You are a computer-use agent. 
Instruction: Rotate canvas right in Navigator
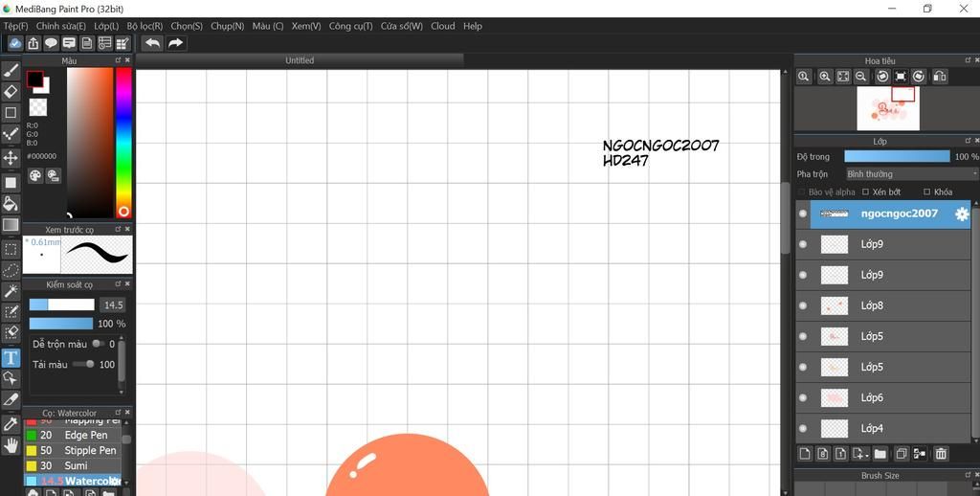pos(919,77)
